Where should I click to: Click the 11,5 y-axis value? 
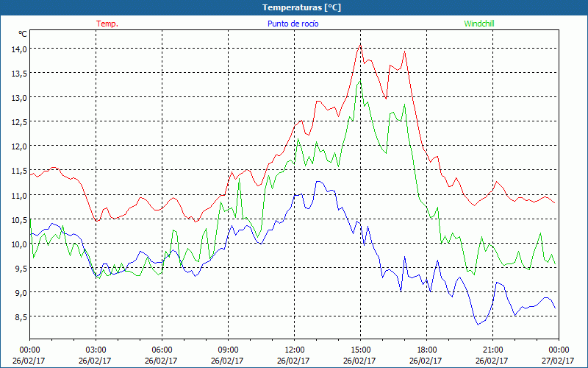point(19,171)
